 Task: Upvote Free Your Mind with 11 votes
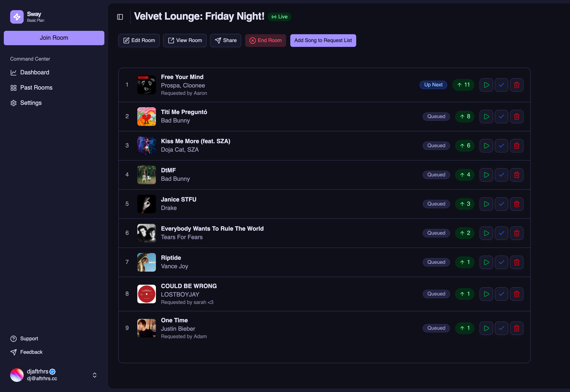[x=463, y=85]
